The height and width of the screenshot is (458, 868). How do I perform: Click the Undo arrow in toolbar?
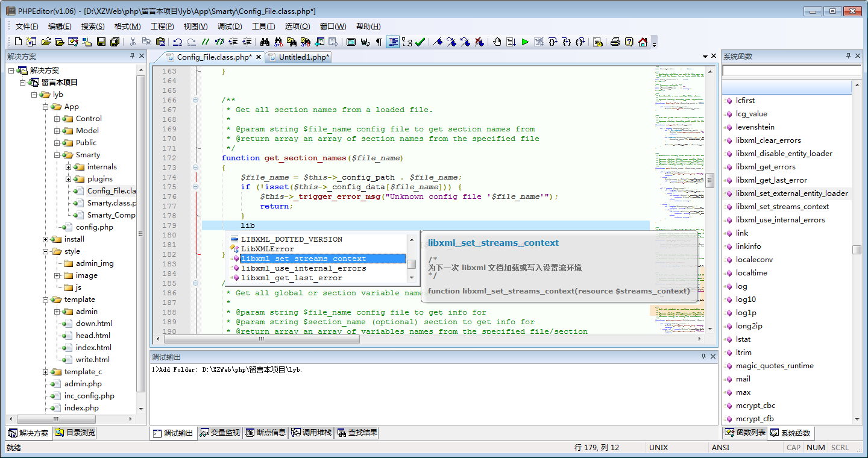click(177, 42)
